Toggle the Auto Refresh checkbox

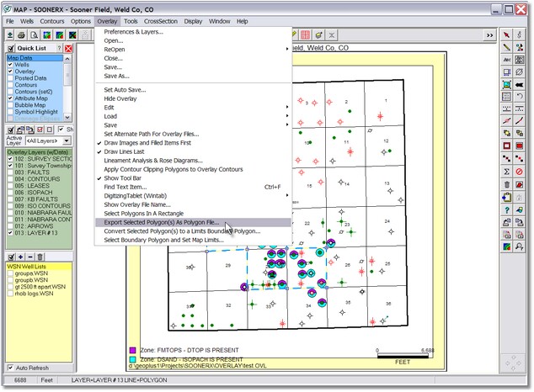(10, 368)
